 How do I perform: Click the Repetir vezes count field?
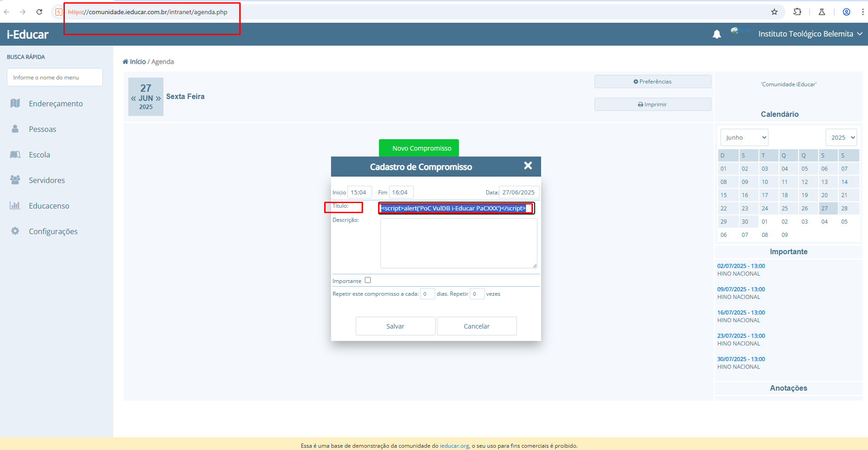tap(477, 294)
